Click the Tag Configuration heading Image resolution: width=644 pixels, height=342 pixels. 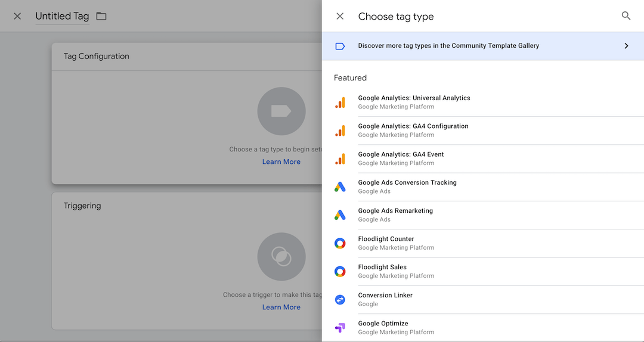[97, 56]
